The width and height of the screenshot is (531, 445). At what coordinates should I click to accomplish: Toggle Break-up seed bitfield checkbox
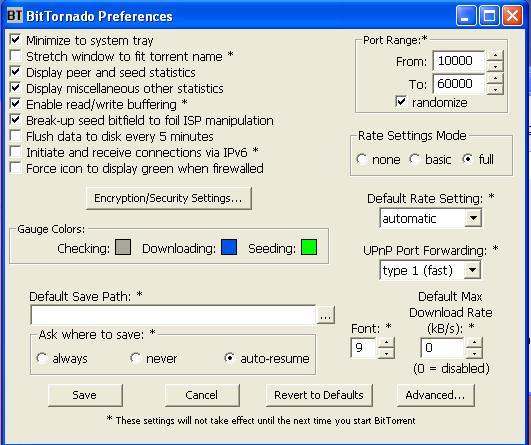(x=16, y=120)
